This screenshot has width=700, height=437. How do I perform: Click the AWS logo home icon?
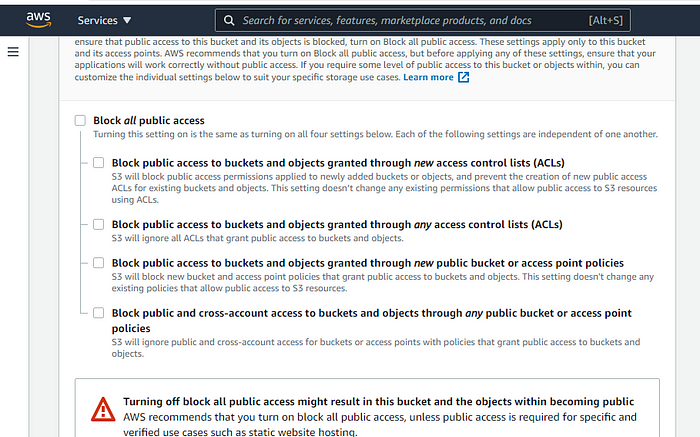(38, 20)
